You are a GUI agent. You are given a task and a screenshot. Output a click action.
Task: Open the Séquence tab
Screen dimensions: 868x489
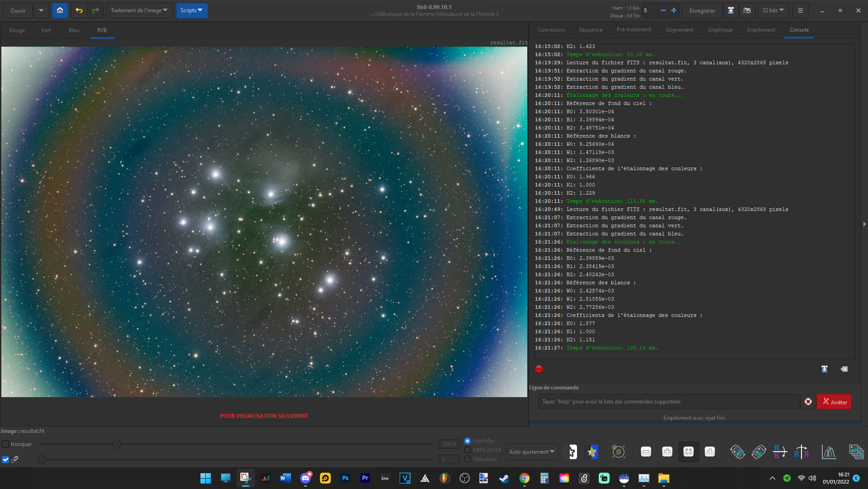(x=591, y=30)
